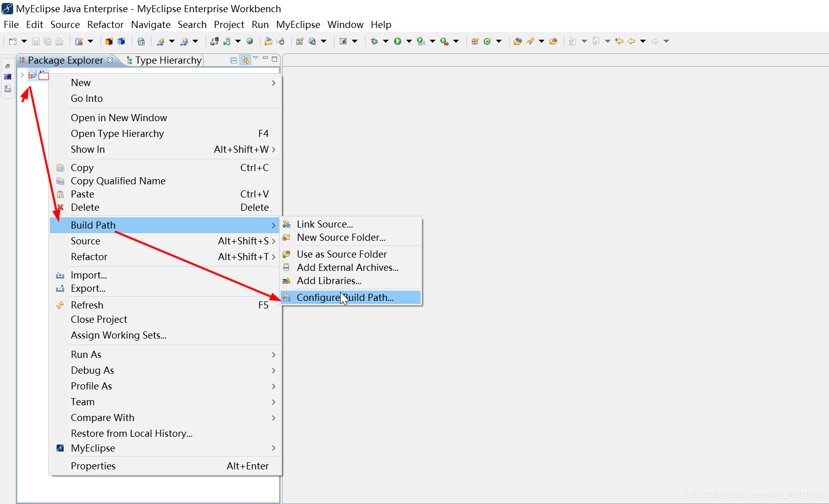Viewport: 829px width, 504px height.
Task: Open the Search flashlight dropdown arrow
Action: coord(541,41)
